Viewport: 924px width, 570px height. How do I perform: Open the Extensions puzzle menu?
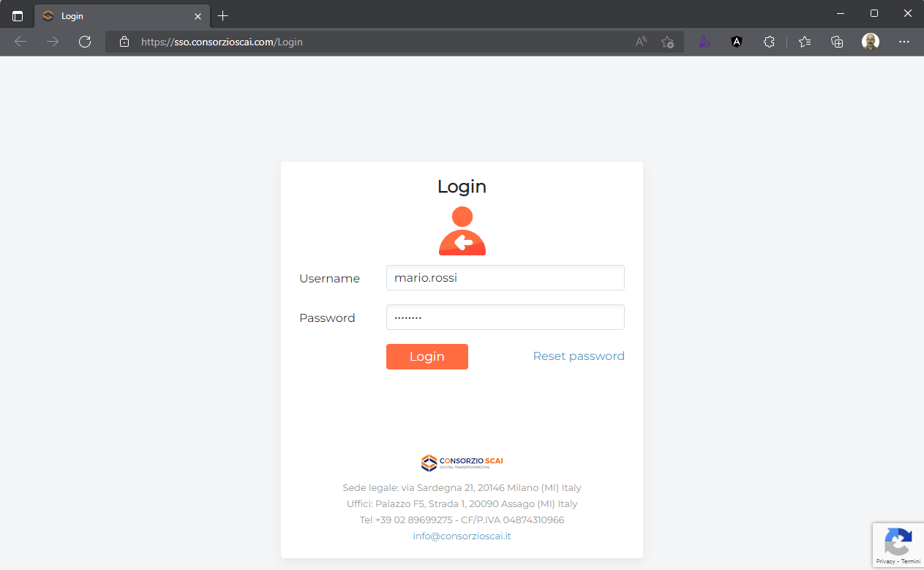(769, 42)
